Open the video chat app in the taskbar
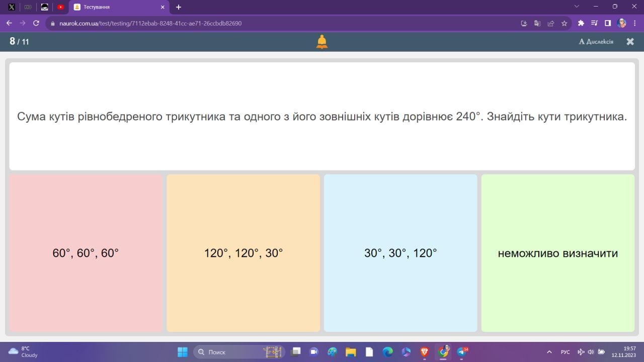The width and height of the screenshot is (644, 362). pos(314,352)
